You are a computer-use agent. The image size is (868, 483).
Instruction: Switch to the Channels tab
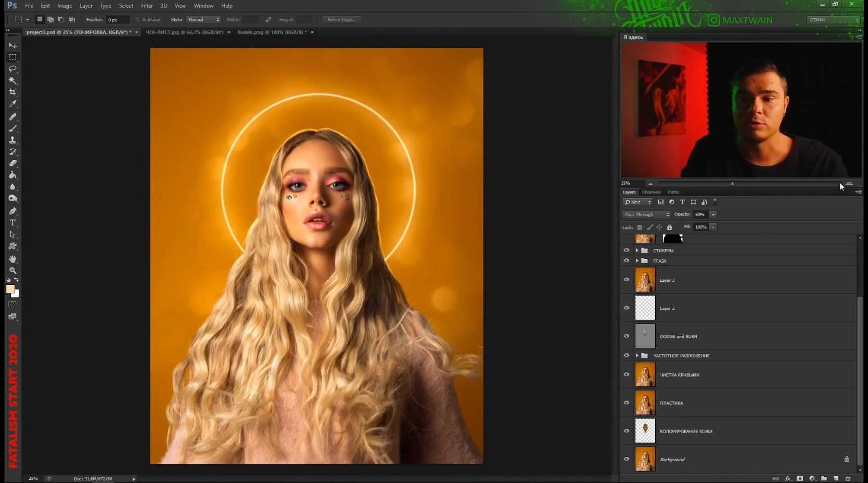click(x=651, y=192)
